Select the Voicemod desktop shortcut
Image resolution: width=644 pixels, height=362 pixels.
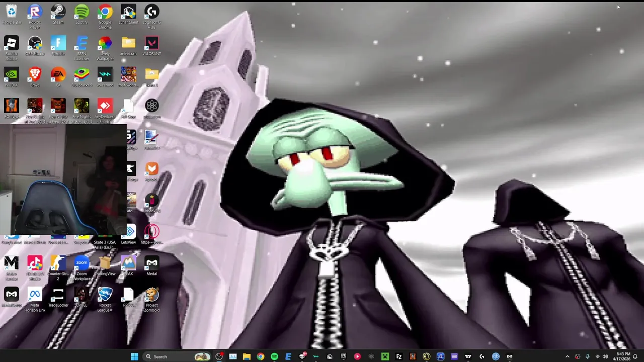pos(105,77)
